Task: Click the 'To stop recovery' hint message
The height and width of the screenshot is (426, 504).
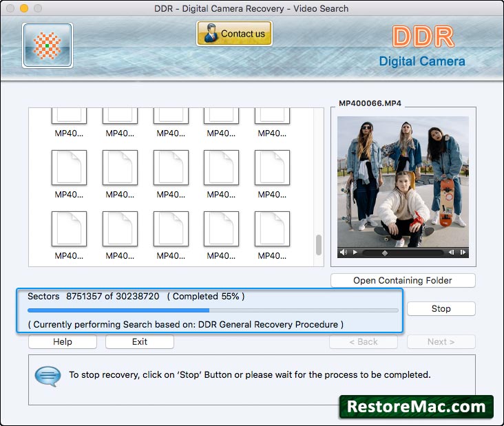Action: pyautogui.click(x=250, y=375)
